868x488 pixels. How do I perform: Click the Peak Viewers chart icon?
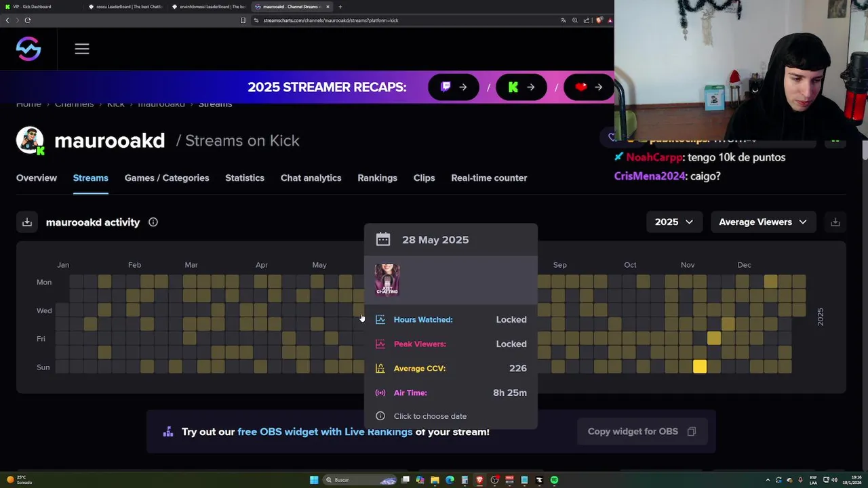pyautogui.click(x=380, y=344)
